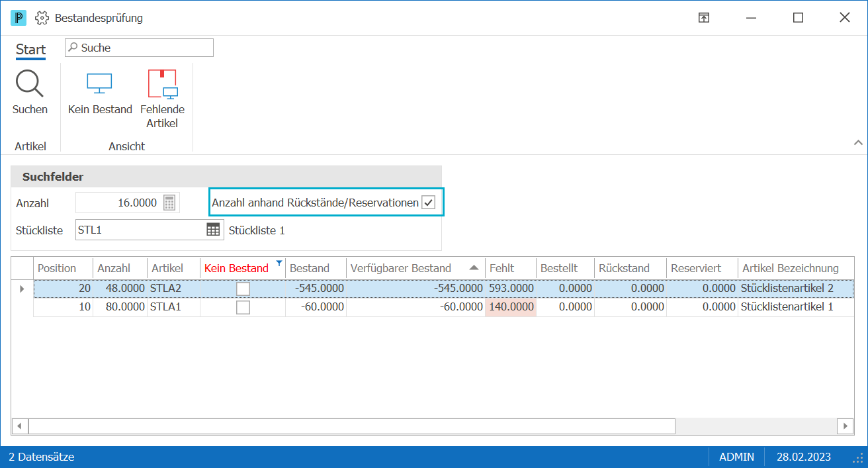The width and height of the screenshot is (868, 468).
Task: Click Stücklistenartikel 2 description cell
Action: click(x=796, y=289)
